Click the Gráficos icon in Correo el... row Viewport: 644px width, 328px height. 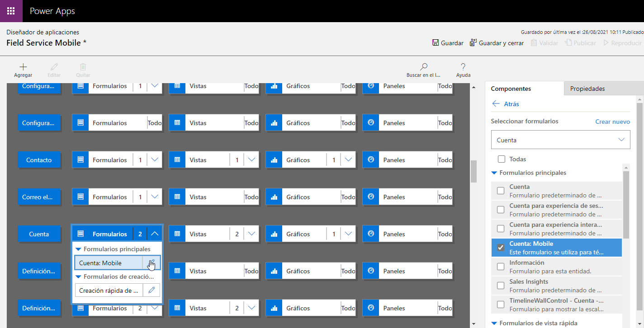(274, 197)
